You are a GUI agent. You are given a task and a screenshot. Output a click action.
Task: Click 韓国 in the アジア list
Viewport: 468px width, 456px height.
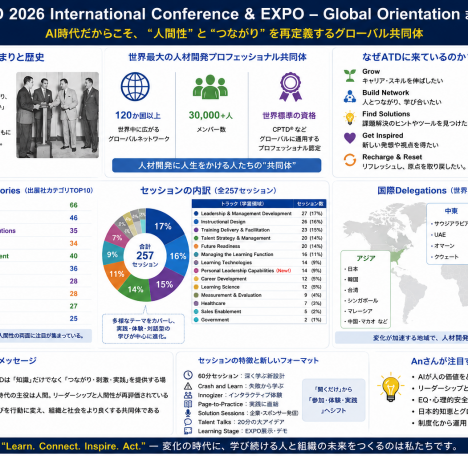click(x=353, y=279)
